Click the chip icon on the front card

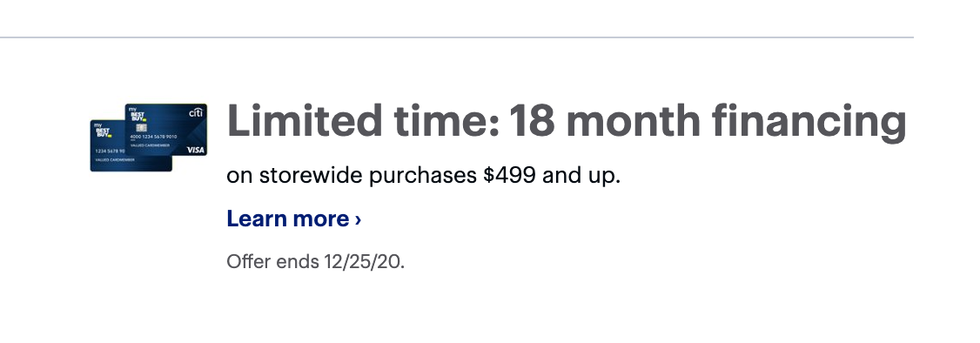click(141, 127)
